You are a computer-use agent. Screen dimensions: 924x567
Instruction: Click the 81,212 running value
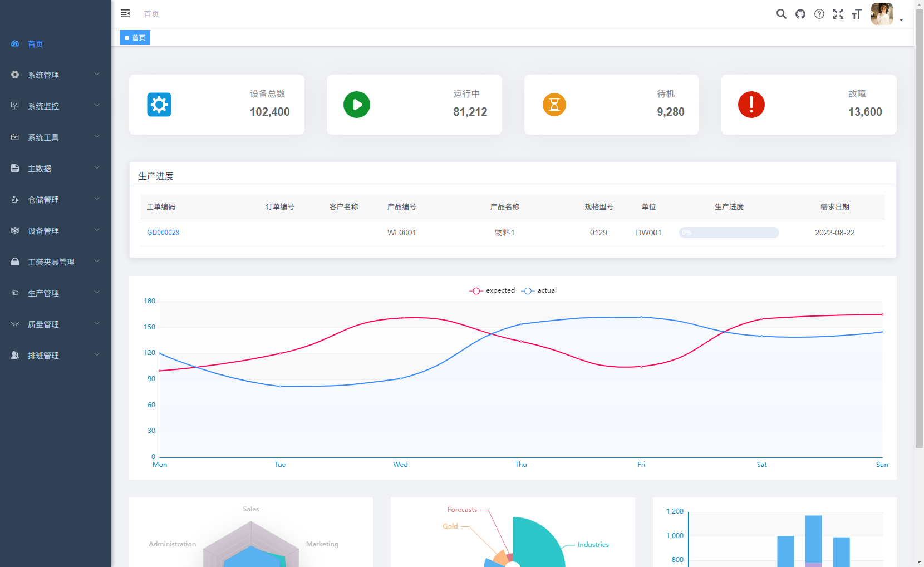(470, 112)
